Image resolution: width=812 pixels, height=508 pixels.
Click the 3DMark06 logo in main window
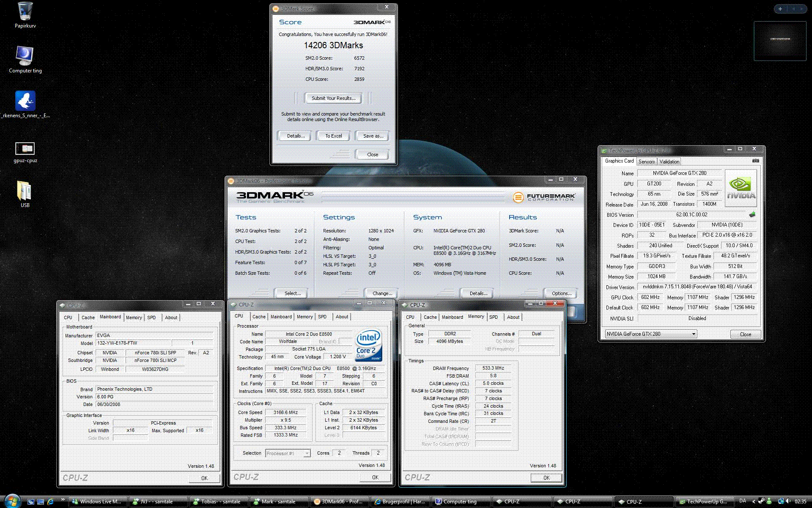tap(275, 196)
